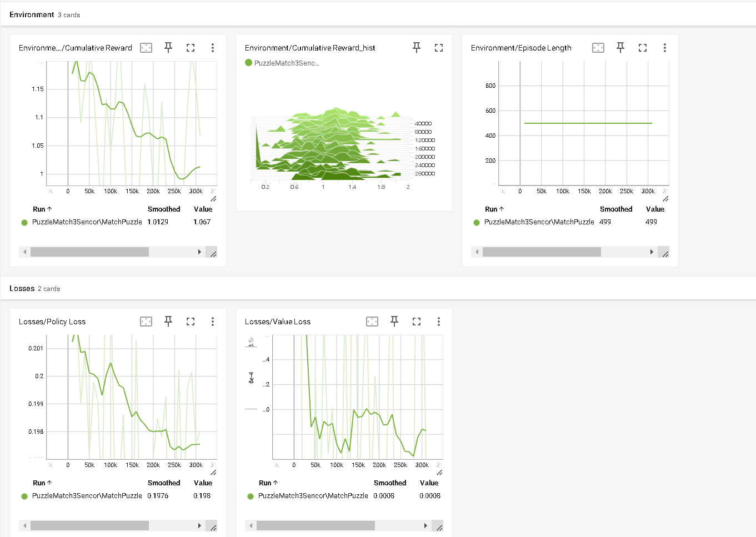Pin the Value Loss card
Viewport: 756px width, 537px height.
tap(394, 322)
